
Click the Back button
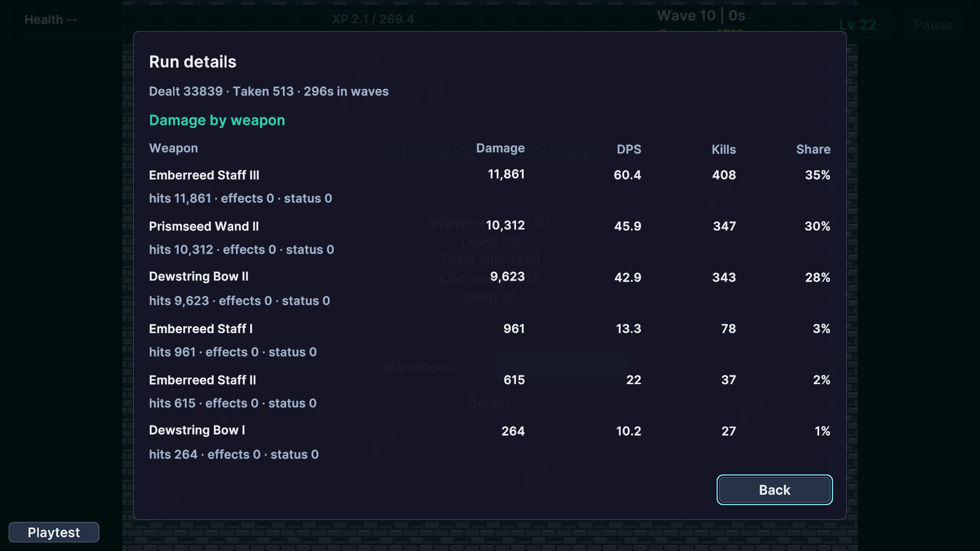[x=774, y=490]
